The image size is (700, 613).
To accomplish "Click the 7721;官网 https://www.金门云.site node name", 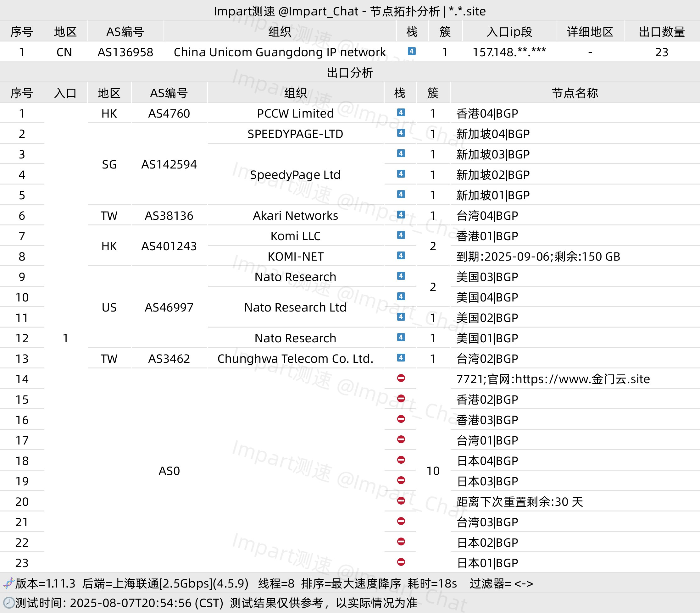I will [553, 379].
